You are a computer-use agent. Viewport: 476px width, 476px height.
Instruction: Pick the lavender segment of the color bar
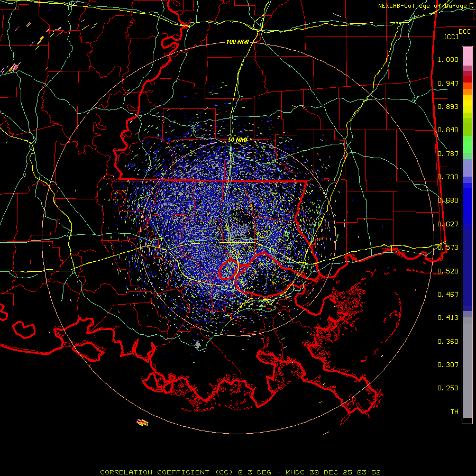pos(467,169)
